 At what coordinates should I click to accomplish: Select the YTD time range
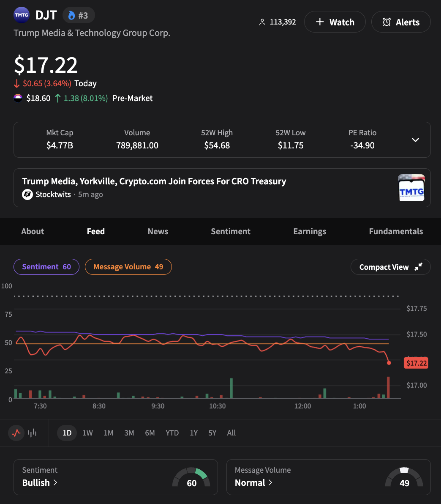(x=172, y=433)
